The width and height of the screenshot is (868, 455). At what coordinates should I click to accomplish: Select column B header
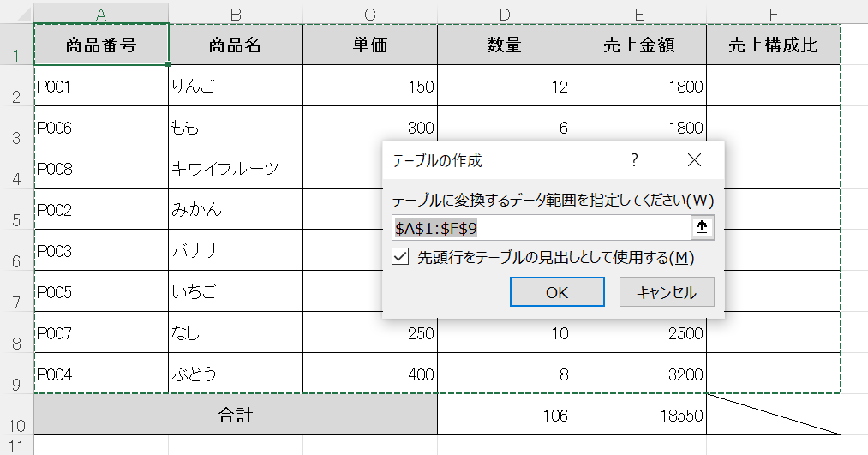(x=236, y=13)
